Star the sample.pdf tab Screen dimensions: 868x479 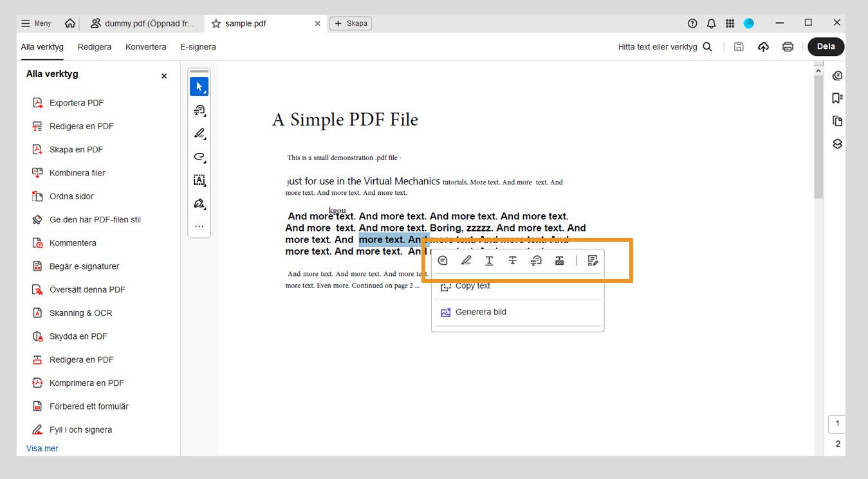click(x=216, y=23)
